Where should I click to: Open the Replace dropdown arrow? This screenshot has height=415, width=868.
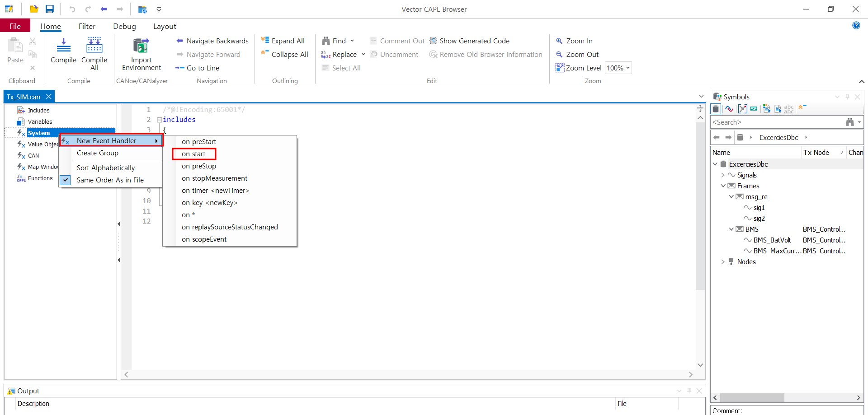(x=363, y=54)
